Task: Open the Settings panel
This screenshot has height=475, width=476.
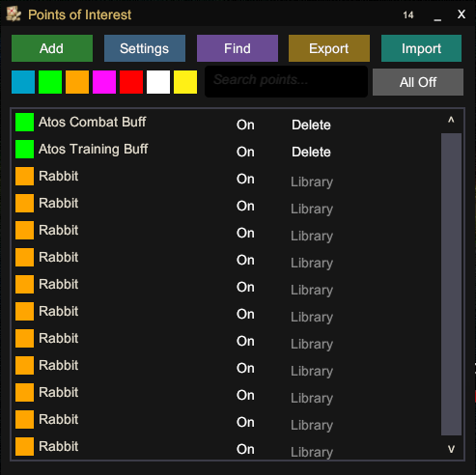Action: pos(145,48)
